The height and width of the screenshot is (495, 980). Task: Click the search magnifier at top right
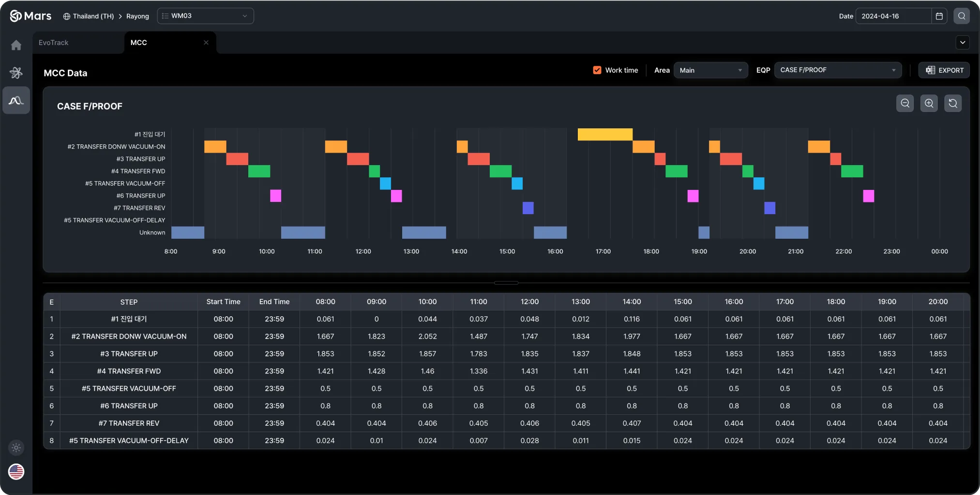click(x=962, y=15)
